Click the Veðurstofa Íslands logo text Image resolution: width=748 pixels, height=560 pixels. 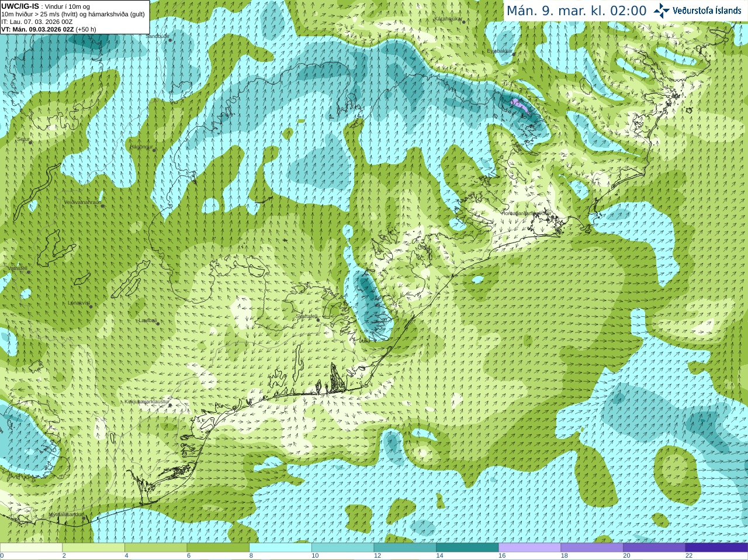click(707, 11)
